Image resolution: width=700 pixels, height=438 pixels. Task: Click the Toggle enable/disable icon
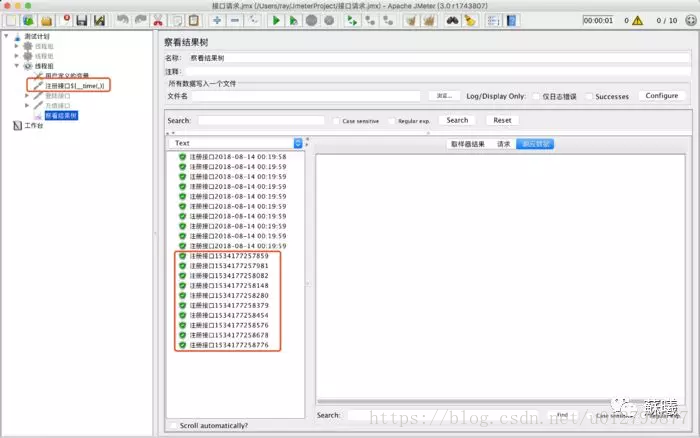click(x=253, y=21)
